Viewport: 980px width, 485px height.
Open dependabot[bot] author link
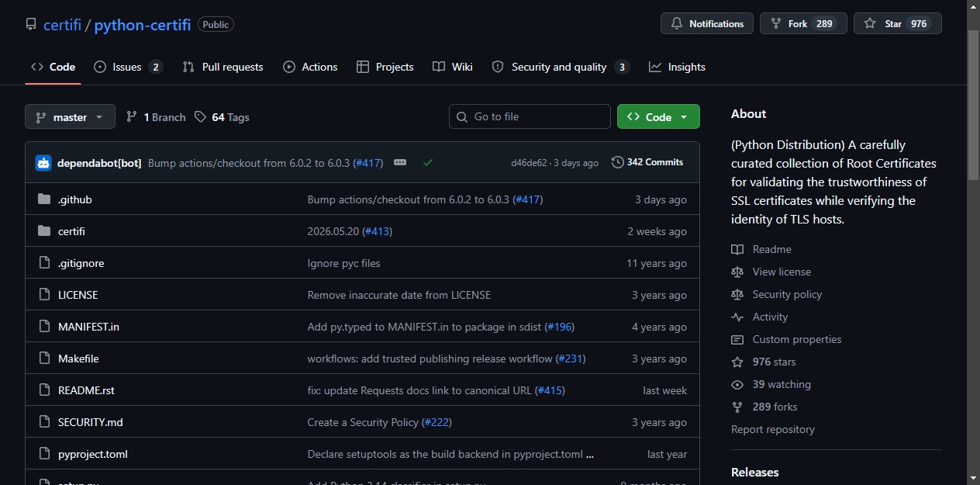(99, 163)
